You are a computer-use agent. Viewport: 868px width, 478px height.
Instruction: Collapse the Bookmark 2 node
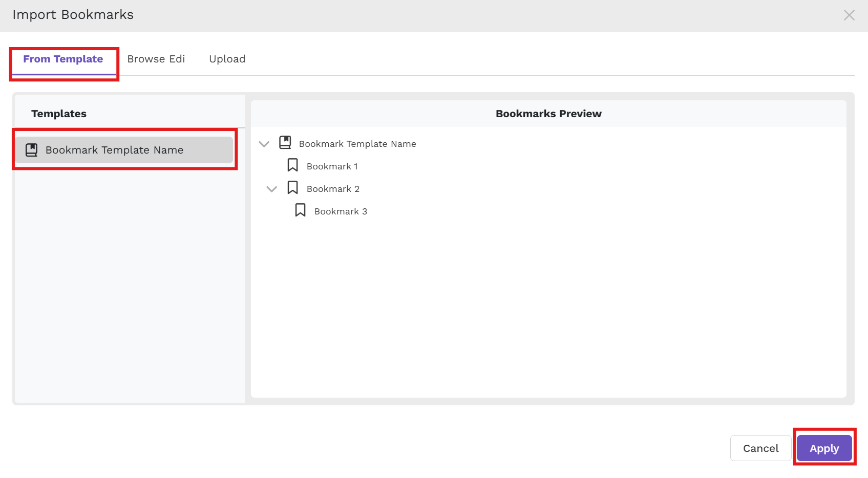(271, 188)
